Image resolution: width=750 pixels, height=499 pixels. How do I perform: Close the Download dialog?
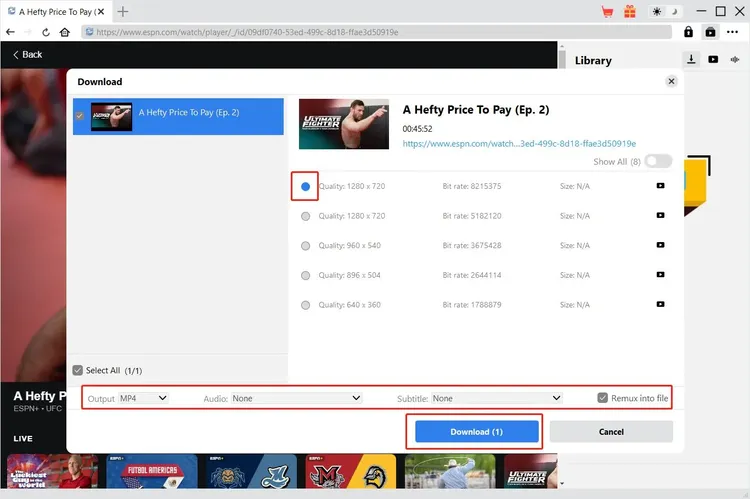pyautogui.click(x=671, y=81)
